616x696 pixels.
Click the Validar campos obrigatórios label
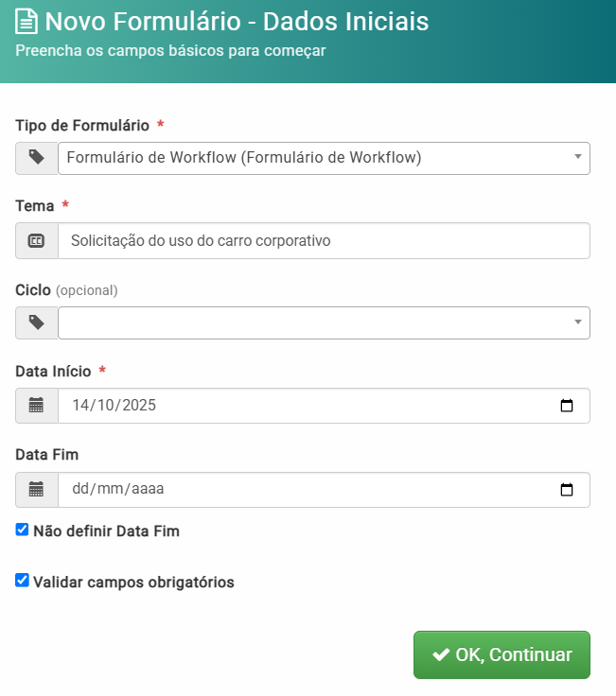tap(133, 583)
